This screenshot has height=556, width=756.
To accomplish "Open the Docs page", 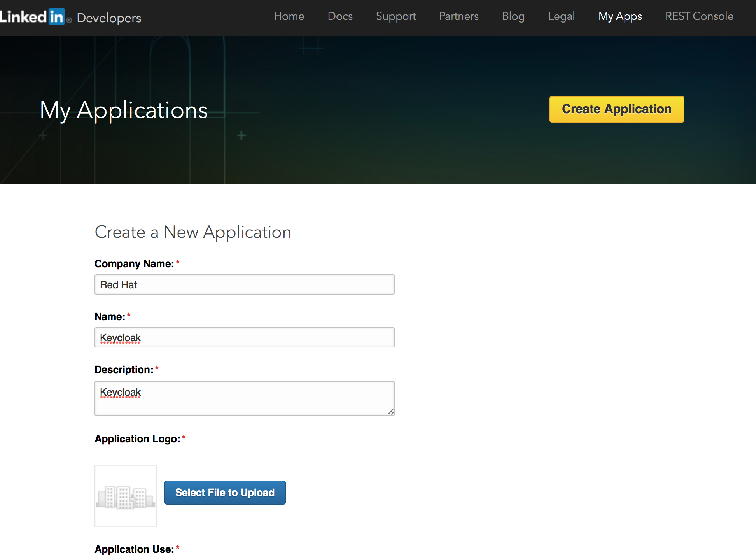I will (340, 16).
